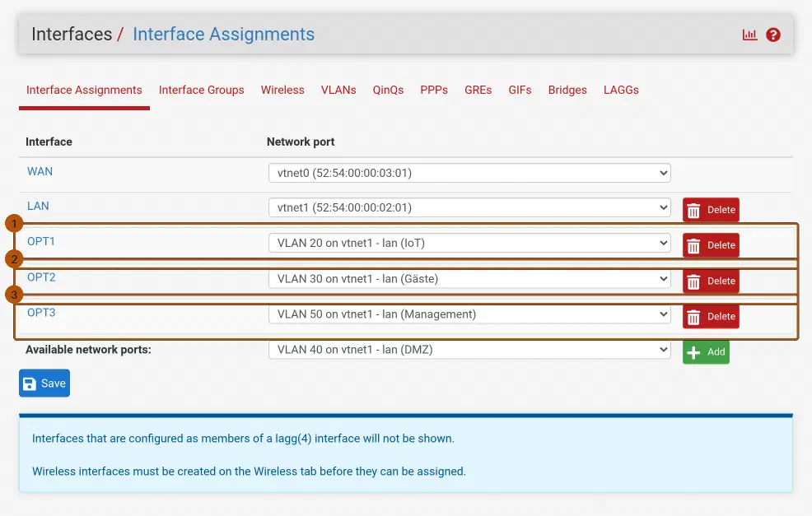Expand the OPT1 VLAN 20 port dropdown

pyautogui.click(x=469, y=243)
